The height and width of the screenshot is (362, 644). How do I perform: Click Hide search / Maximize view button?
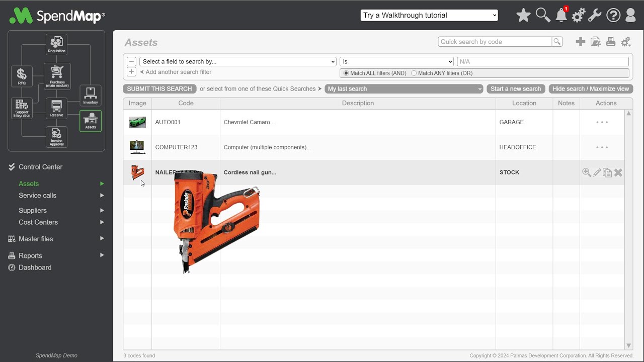591,88
